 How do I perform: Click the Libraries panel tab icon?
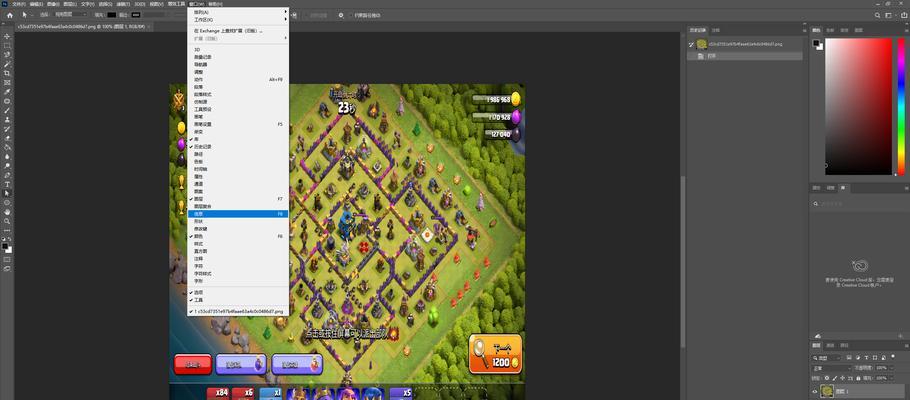click(x=844, y=188)
